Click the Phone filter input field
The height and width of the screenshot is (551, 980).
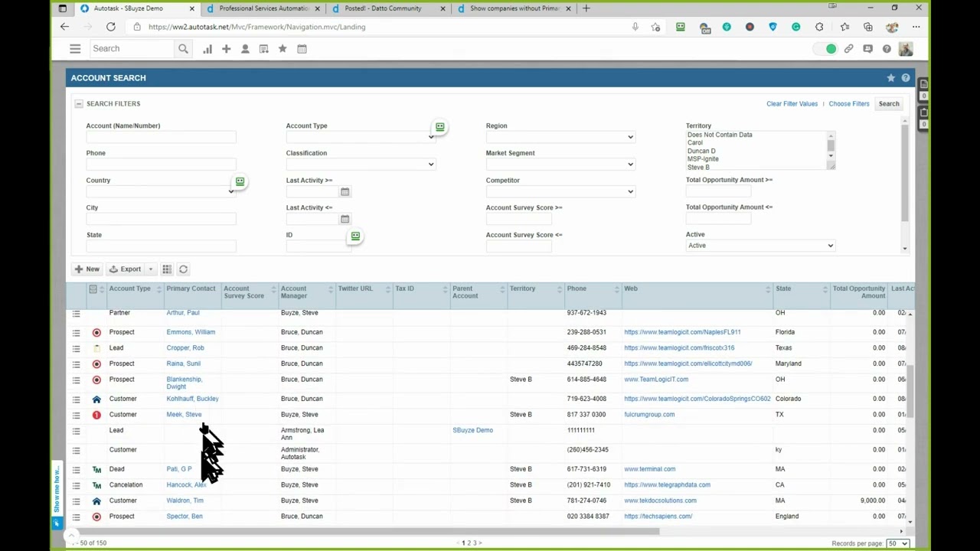[161, 165]
